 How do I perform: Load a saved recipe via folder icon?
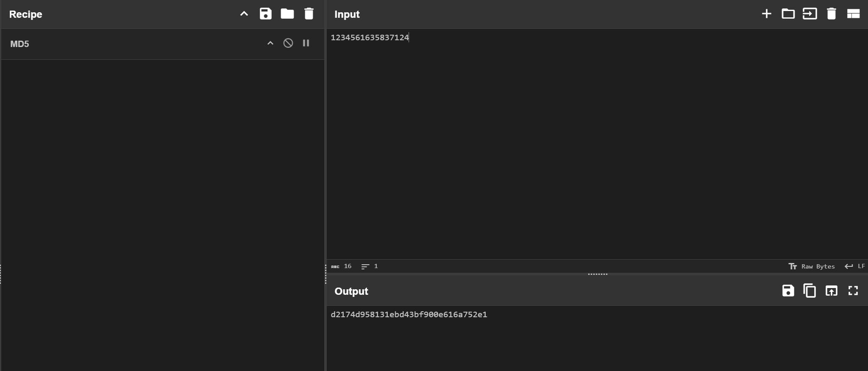coord(287,14)
